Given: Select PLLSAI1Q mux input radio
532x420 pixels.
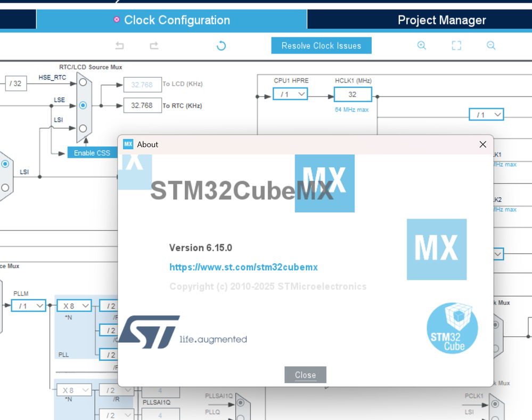Looking at the screenshot, I should (x=241, y=403).
